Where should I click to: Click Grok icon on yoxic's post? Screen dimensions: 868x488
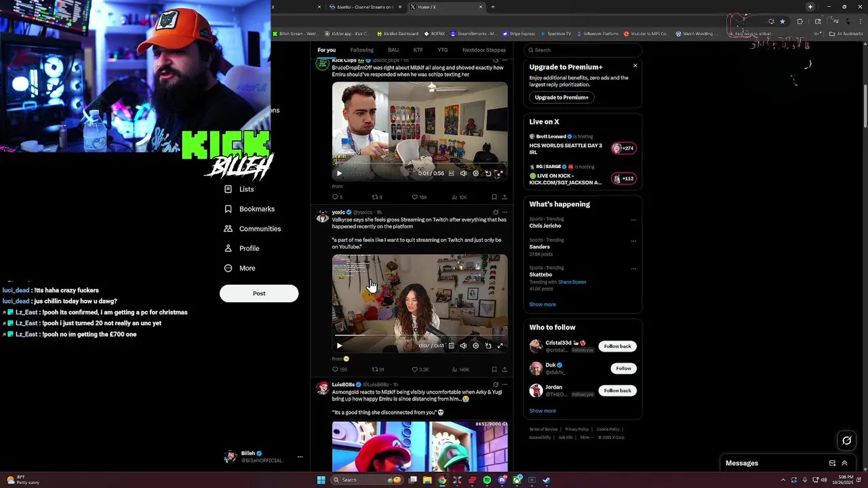496,212
